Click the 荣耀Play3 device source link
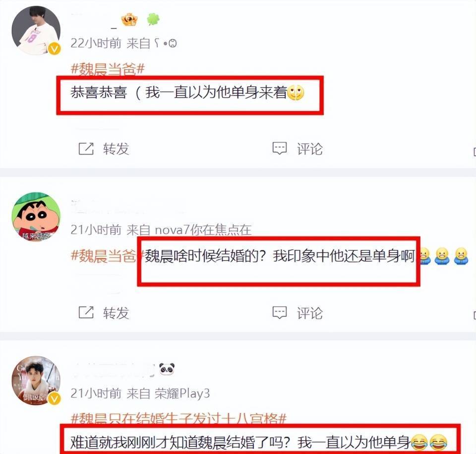 [x=182, y=394]
